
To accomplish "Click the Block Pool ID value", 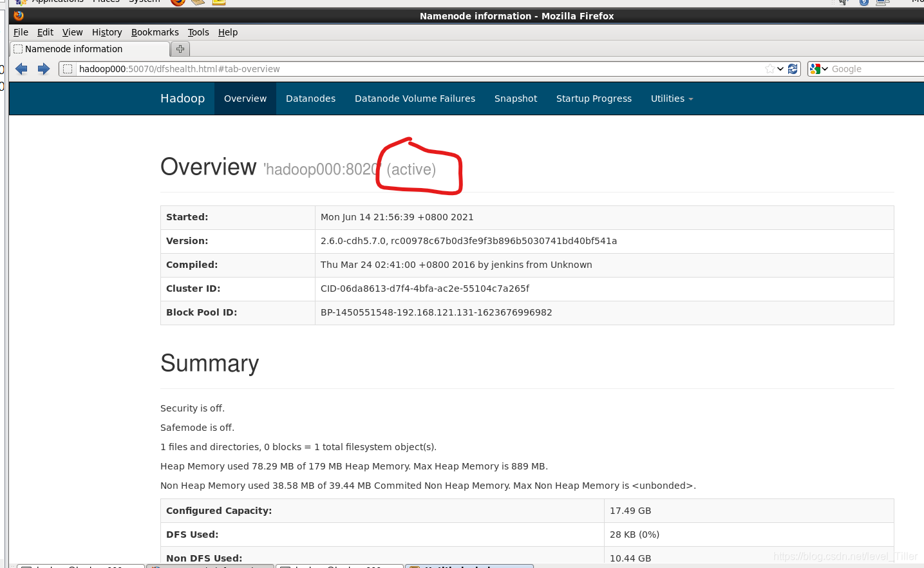I will pyautogui.click(x=437, y=312).
